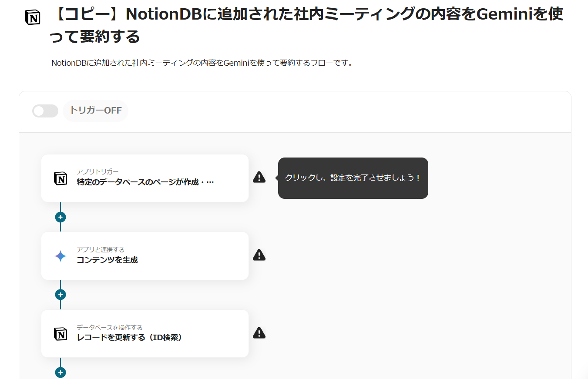Image resolution: width=588 pixels, height=379 pixels.
Task: Open the レコードを更新する（ID検索） step card
Action: point(145,333)
